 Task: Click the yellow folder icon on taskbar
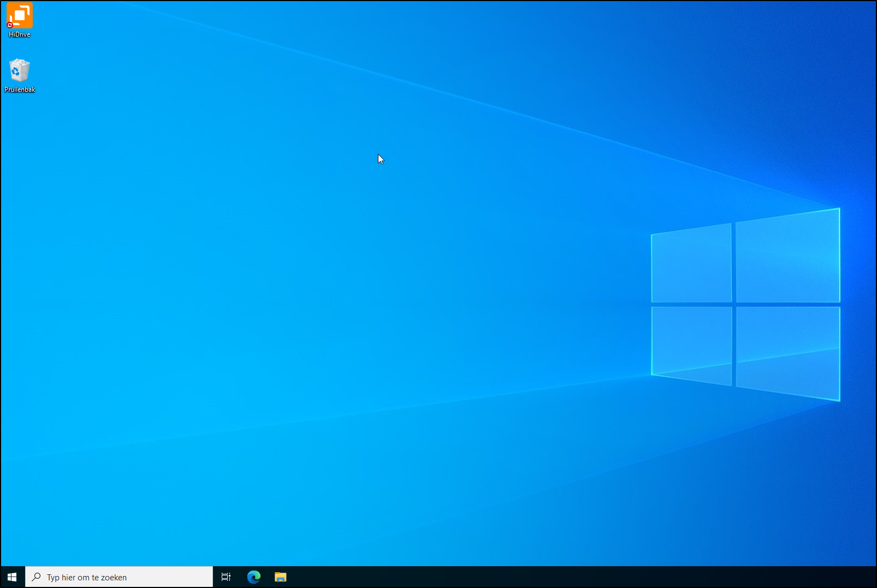[280, 577]
